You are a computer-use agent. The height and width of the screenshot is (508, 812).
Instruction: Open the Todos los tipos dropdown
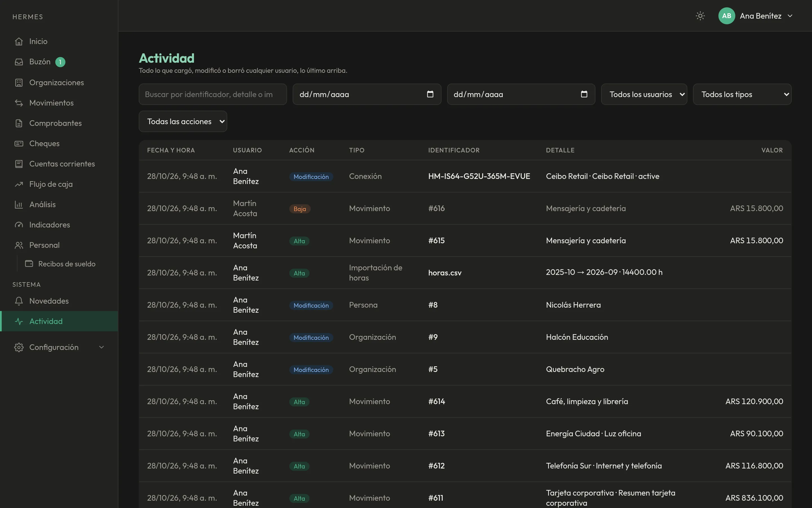click(742, 95)
